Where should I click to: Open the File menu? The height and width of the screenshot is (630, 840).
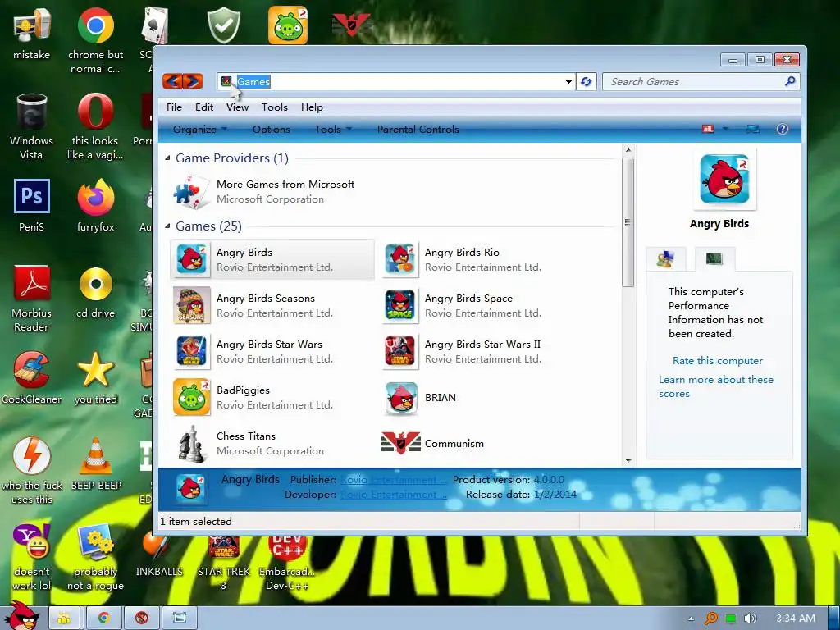(174, 107)
